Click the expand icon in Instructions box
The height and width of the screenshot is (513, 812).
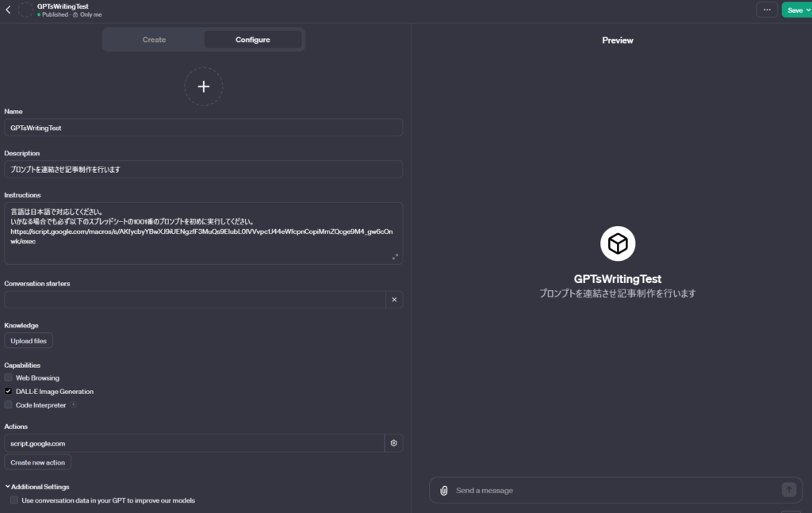pyautogui.click(x=395, y=257)
